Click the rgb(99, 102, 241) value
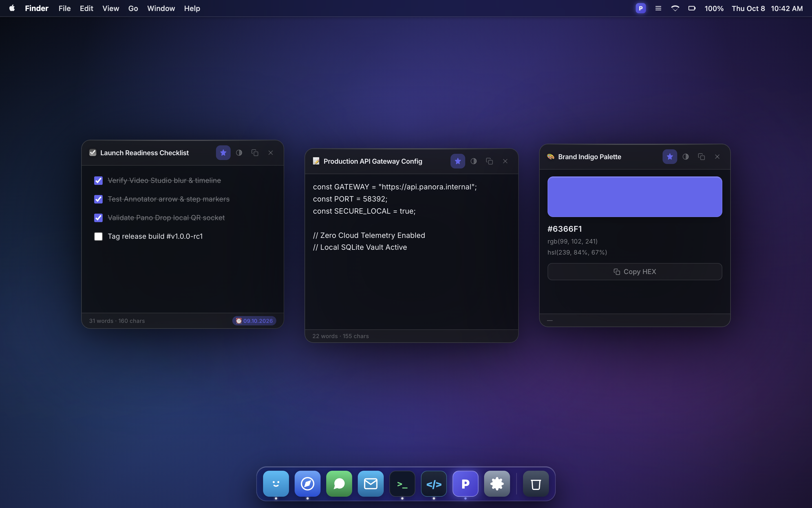This screenshot has height=508, width=812. 572,241
